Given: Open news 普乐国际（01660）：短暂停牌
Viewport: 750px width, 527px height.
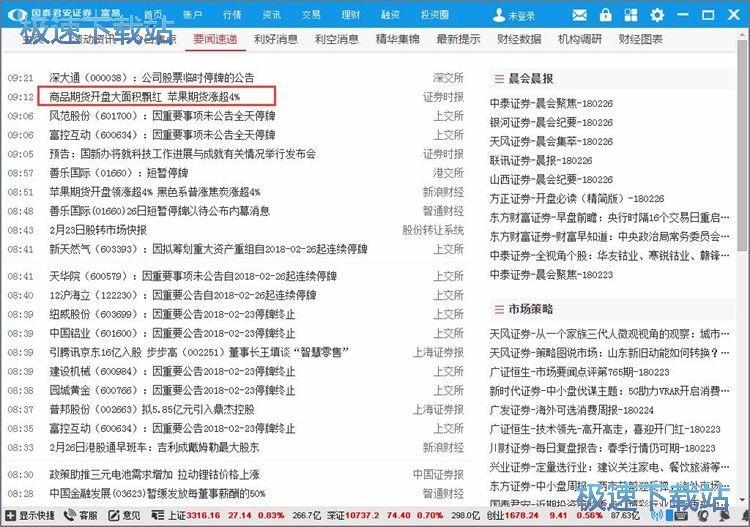Looking at the screenshot, I should 119,173.
